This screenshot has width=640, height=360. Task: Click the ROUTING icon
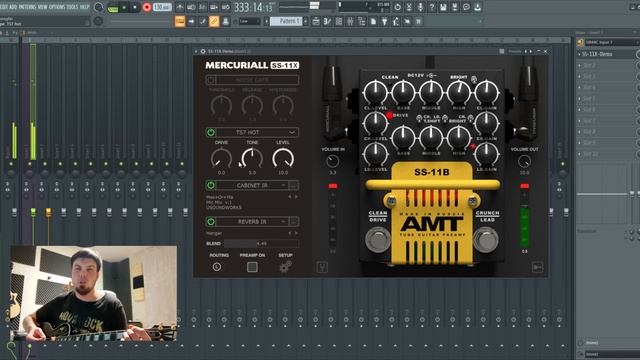[x=217, y=267]
